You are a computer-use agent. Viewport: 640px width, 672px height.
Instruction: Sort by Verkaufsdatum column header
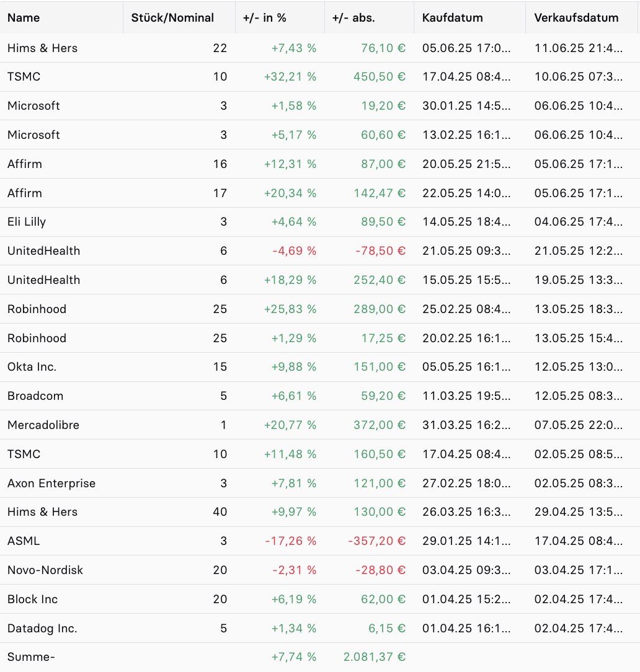pyautogui.click(x=582, y=17)
